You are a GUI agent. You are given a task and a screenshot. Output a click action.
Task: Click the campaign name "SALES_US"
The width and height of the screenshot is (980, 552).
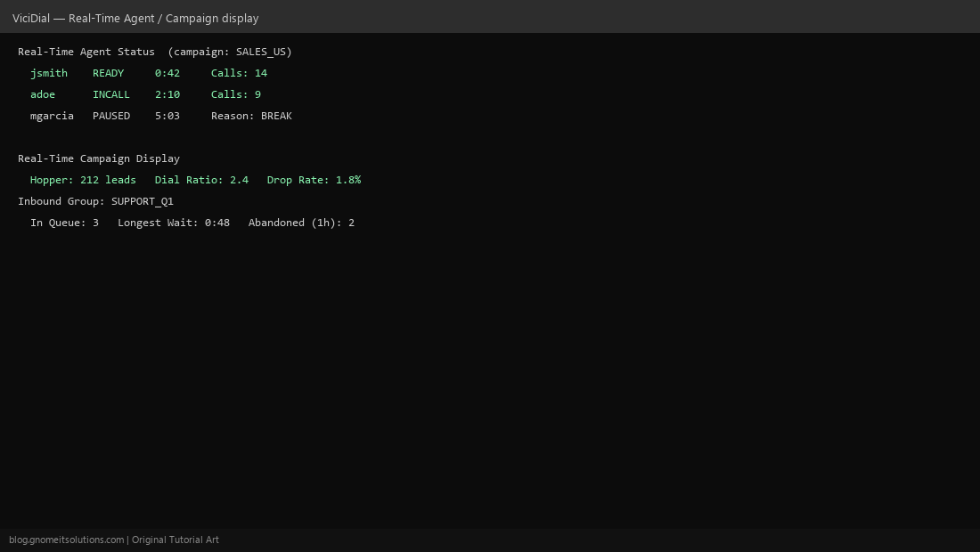[x=261, y=52]
